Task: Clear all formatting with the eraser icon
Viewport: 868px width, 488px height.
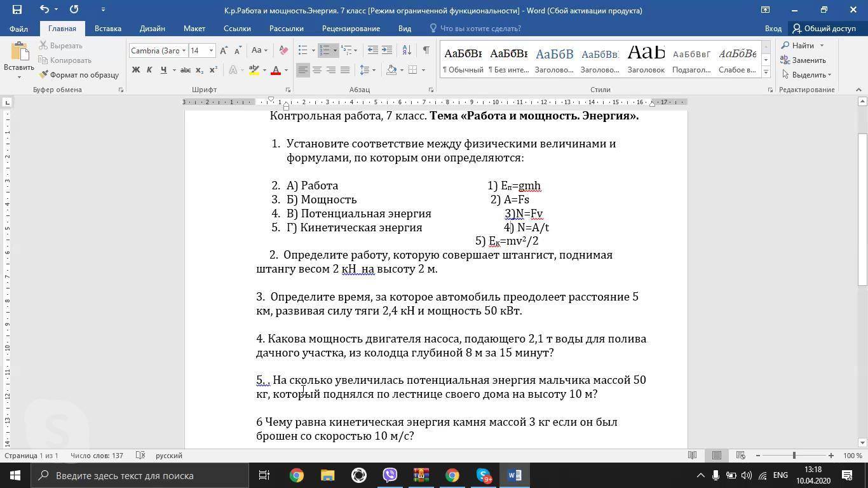Action: (x=283, y=50)
